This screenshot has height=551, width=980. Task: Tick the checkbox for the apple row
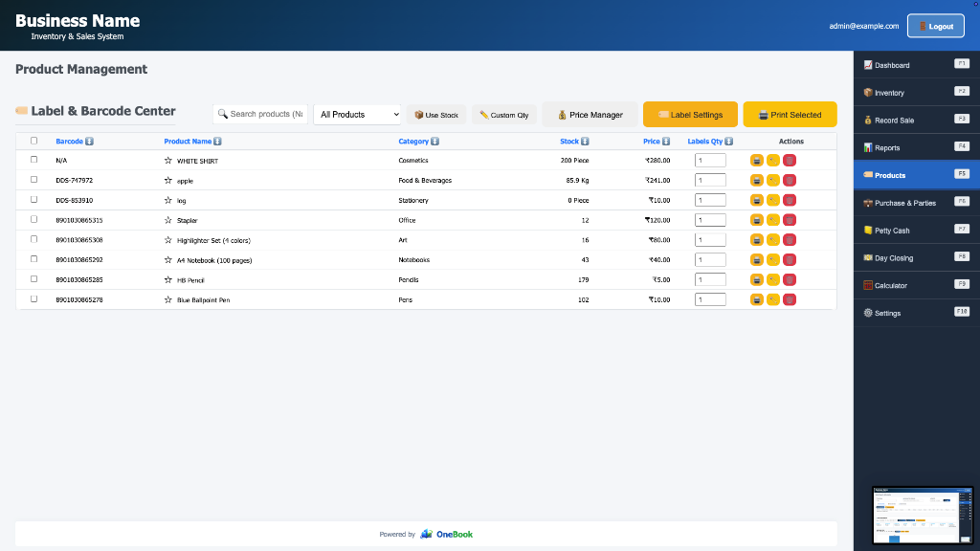[33, 179]
